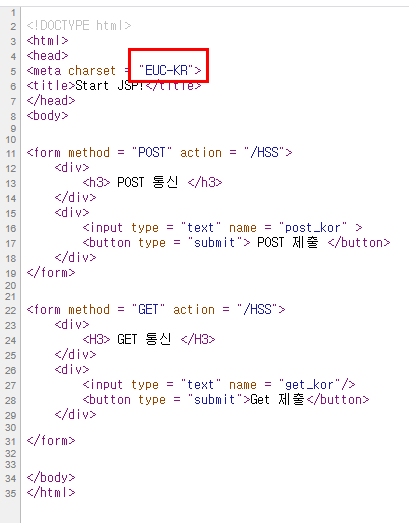Click the opening <head> tag
The width and height of the screenshot is (409, 523).
pos(47,55)
